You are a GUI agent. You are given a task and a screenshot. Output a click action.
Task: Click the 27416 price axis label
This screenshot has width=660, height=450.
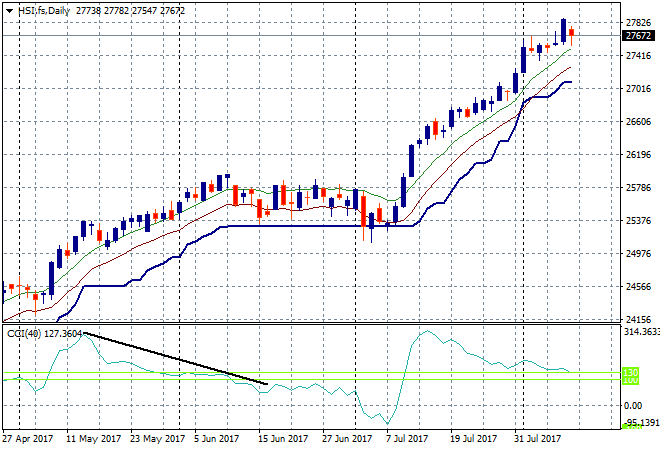[x=639, y=56]
